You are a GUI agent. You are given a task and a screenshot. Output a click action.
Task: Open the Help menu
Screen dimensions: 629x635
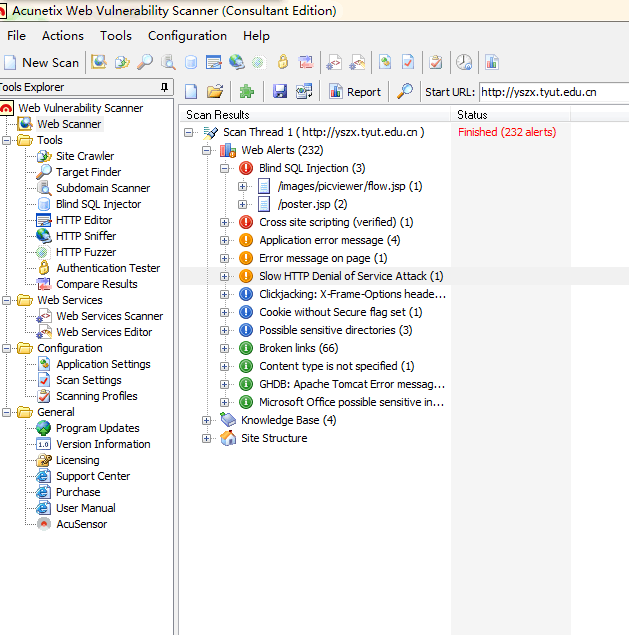(256, 36)
